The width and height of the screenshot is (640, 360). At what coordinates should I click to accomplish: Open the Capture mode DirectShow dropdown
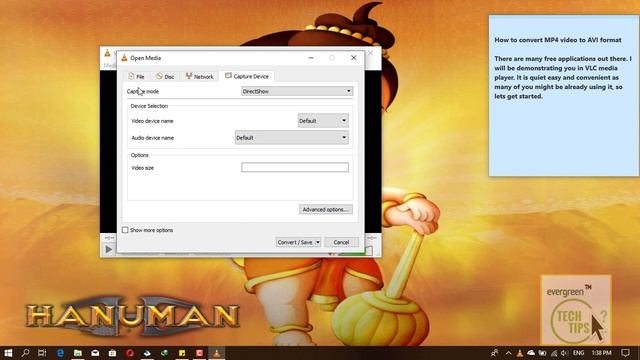297,91
